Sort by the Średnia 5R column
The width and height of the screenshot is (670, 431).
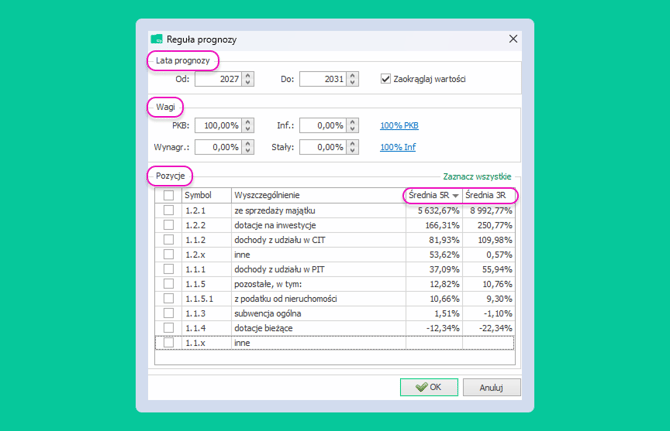pyautogui.click(x=431, y=195)
